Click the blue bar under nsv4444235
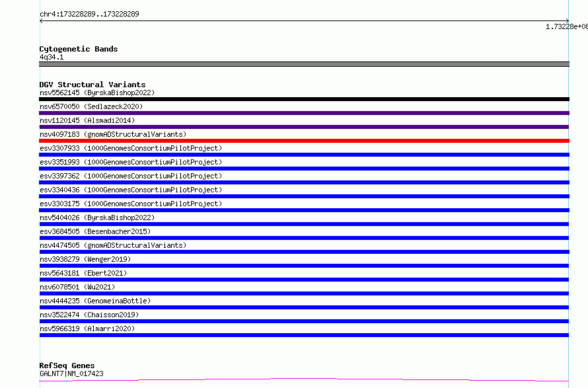This screenshot has height=388, width=588. point(304,307)
